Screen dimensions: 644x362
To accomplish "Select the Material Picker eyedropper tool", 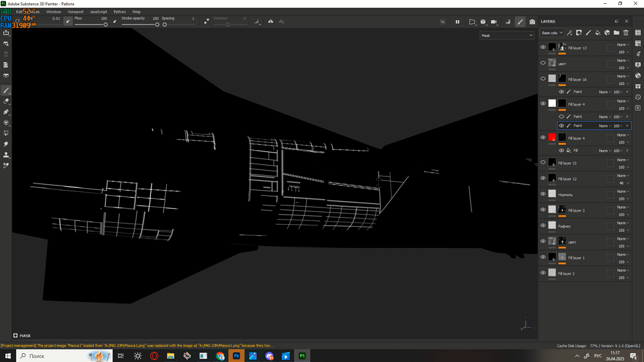I will point(6,166).
